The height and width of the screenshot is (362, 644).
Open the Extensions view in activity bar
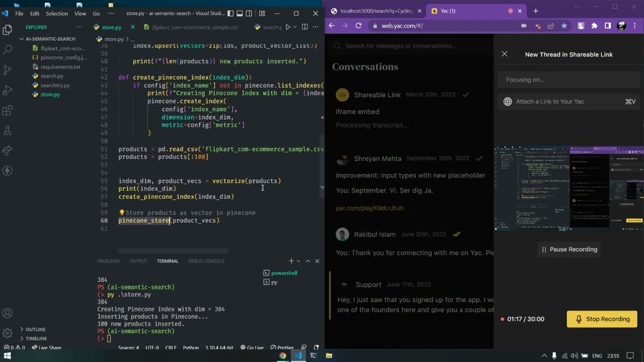8,111
